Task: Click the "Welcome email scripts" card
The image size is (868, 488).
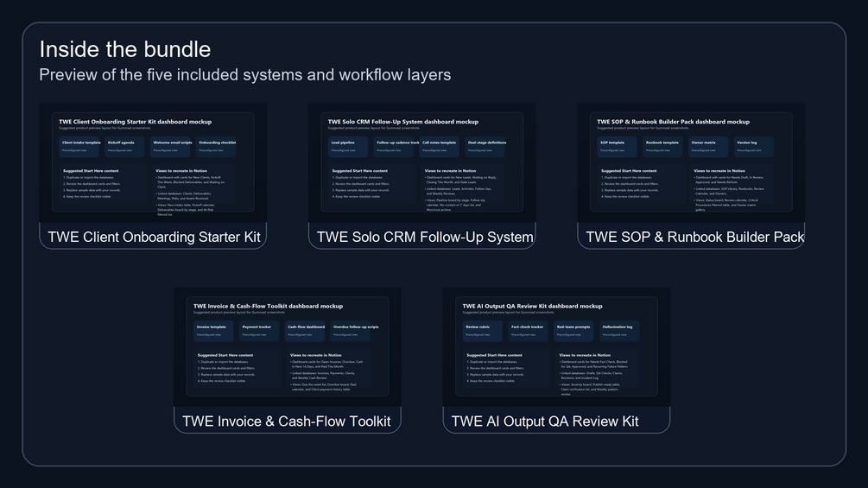Action: (x=170, y=147)
